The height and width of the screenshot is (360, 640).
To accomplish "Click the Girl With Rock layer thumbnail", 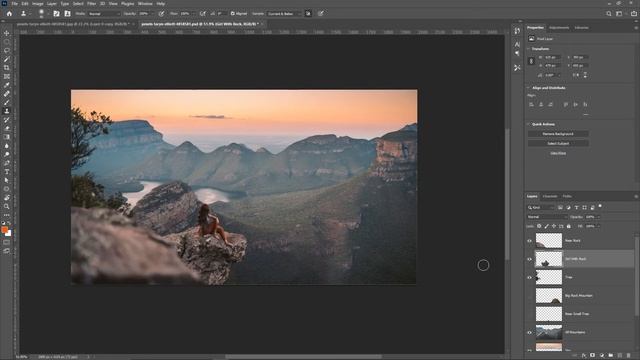I will 549,259.
